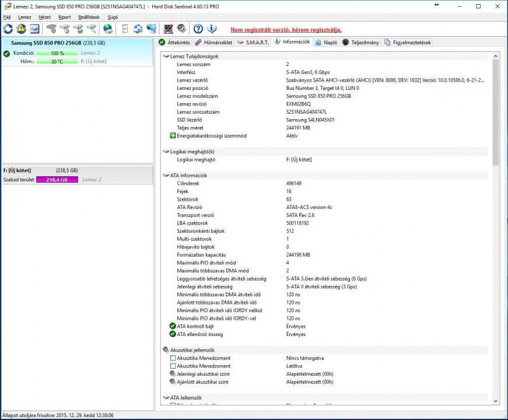
Task: Click the speaker icon beside Jelenlegi akusztikai szint
Action: point(173,374)
